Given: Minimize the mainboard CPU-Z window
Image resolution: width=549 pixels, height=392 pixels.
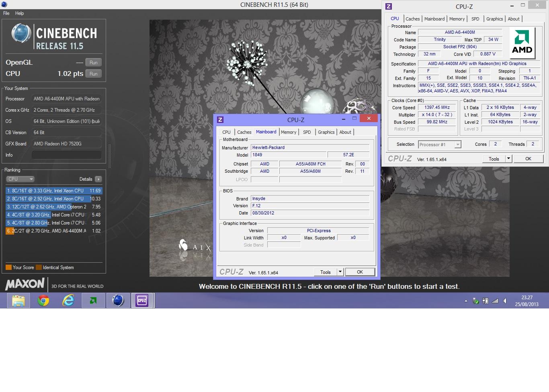Looking at the screenshot, I should point(344,119).
